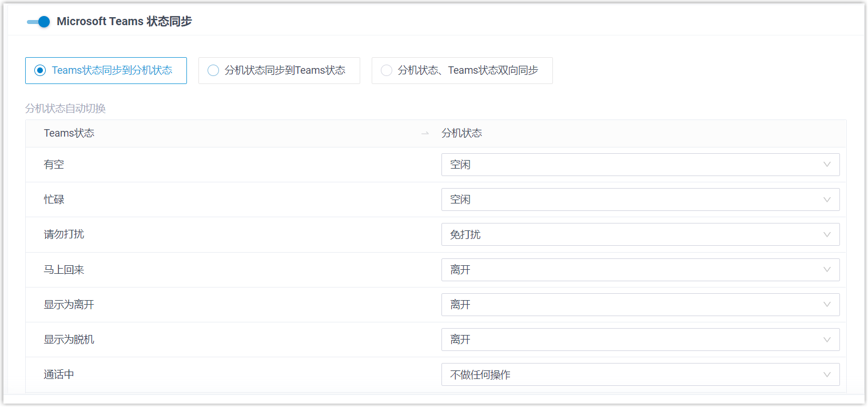The height and width of the screenshot is (407, 868).
Task: Click the chevron arrow in 有空 row
Action: pyautogui.click(x=827, y=165)
